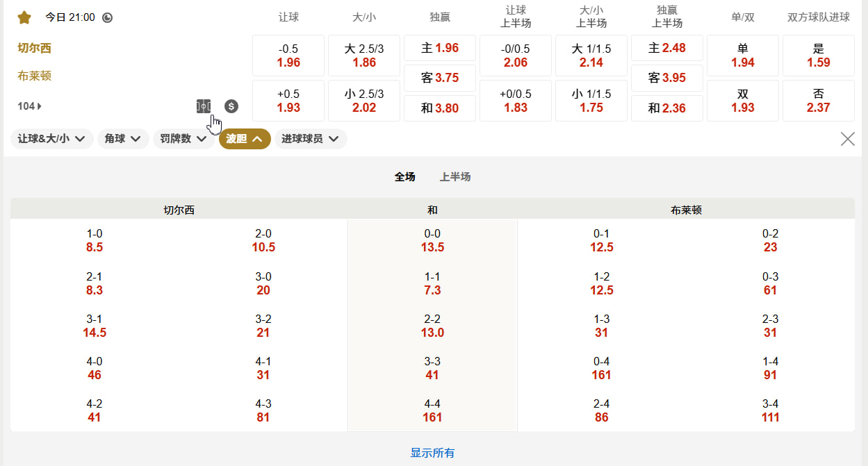Bet correct score 2-0 at 10.5
868x466 pixels.
coord(263,240)
